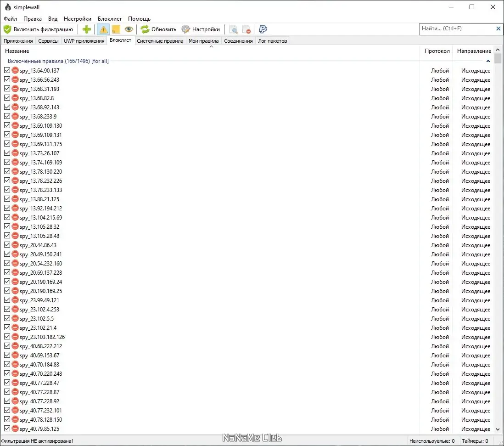Click the green plus add-rule icon
Screen dimensions: 504x446
(86, 29)
